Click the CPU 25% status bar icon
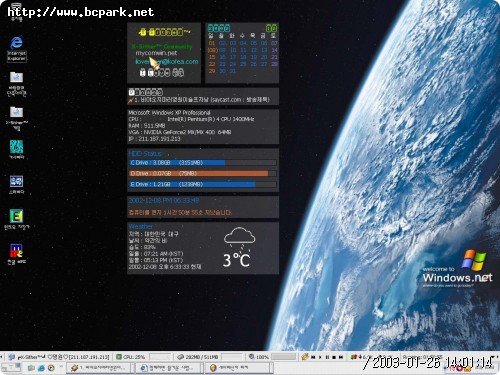This screenshot has height=375, width=500. 118,357
